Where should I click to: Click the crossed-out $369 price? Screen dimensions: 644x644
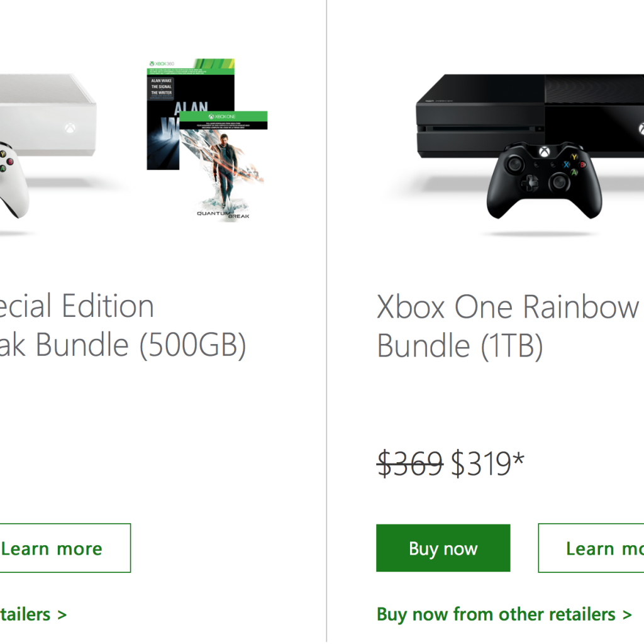410,464
